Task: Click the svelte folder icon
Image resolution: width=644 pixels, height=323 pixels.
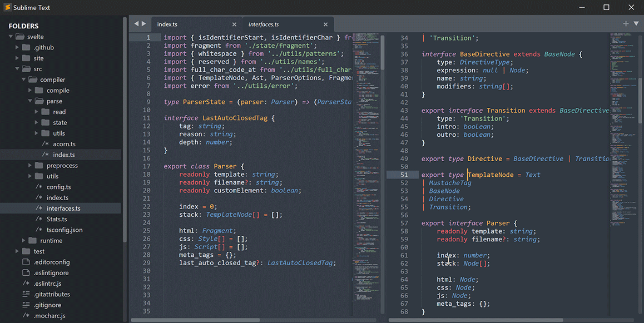Action: click(x=19, y=37)
